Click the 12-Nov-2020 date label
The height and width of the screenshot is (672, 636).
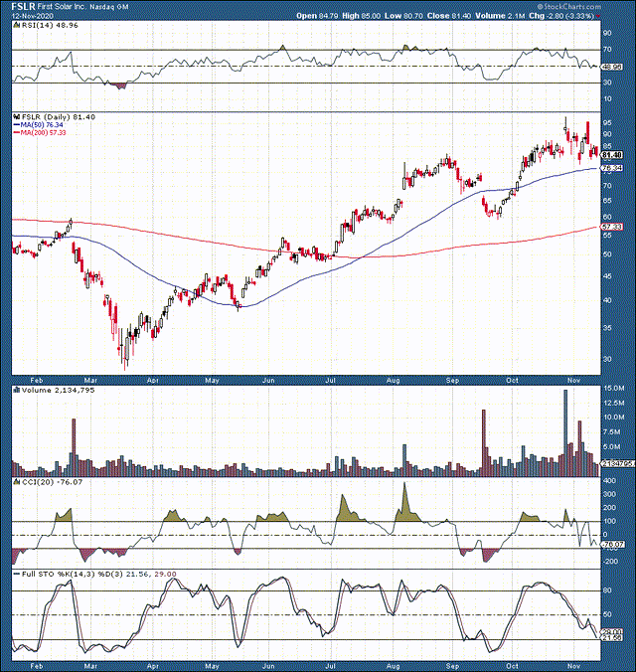pyautogui.click(x=33, y=16)
